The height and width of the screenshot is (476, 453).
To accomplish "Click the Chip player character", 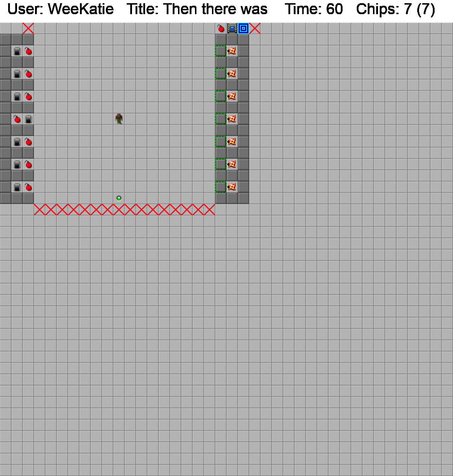I will pyautogui.click(x=119, y=119).
